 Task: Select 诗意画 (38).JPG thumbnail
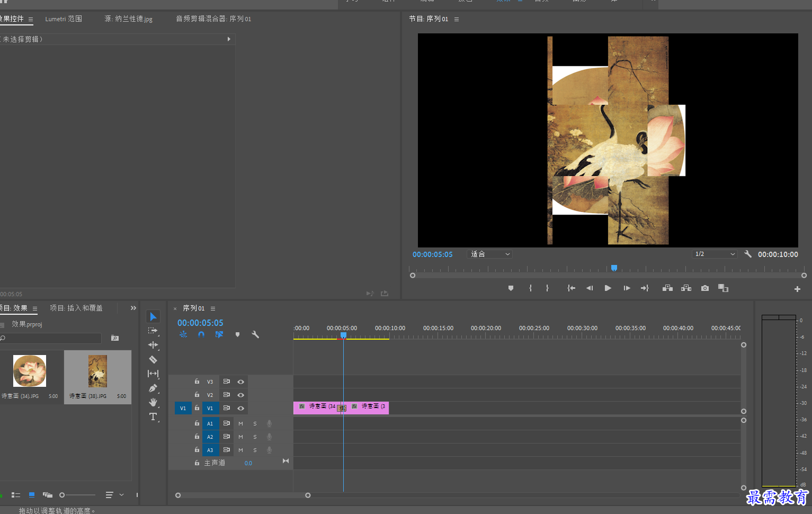click(x=97, y=371)
